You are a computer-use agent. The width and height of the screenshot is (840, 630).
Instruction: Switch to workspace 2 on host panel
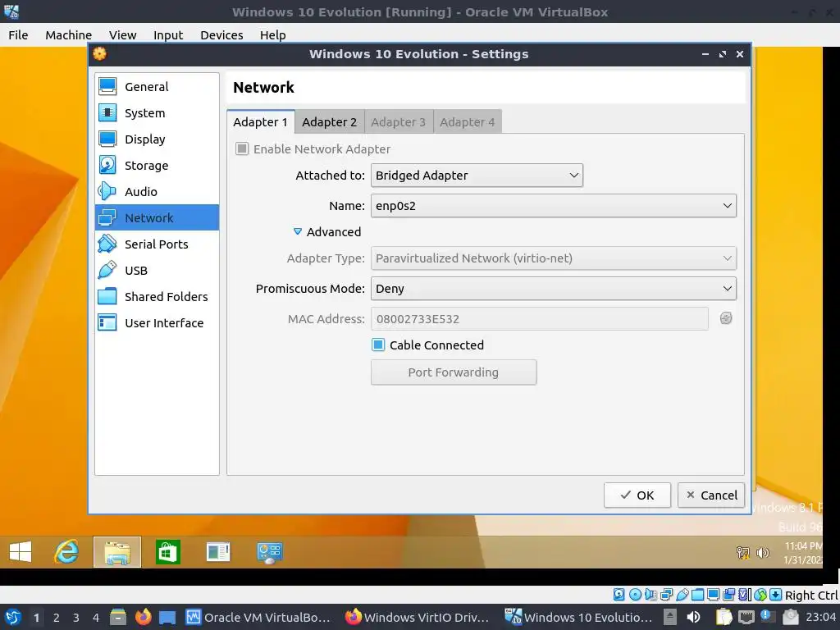[57, 618]
